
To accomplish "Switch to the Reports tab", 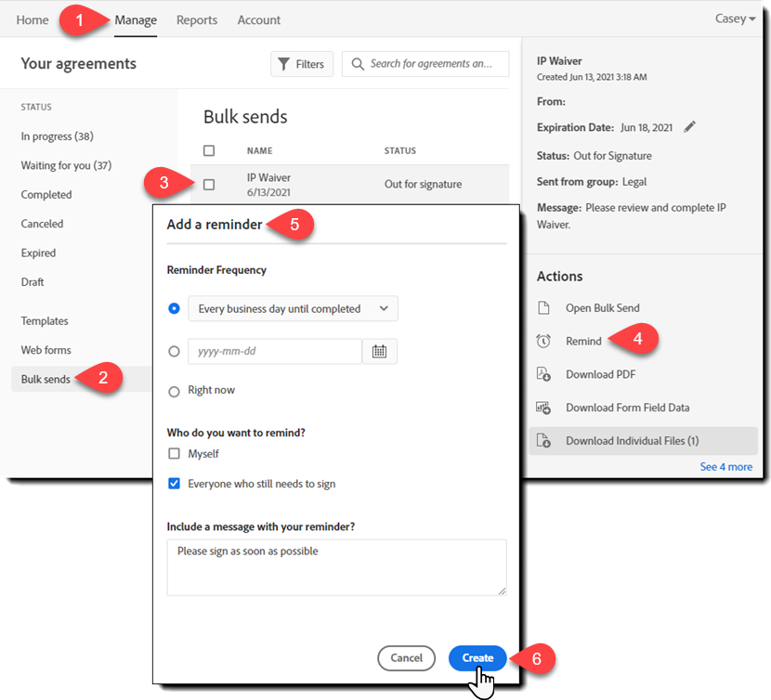I will [x=196, y=19].
